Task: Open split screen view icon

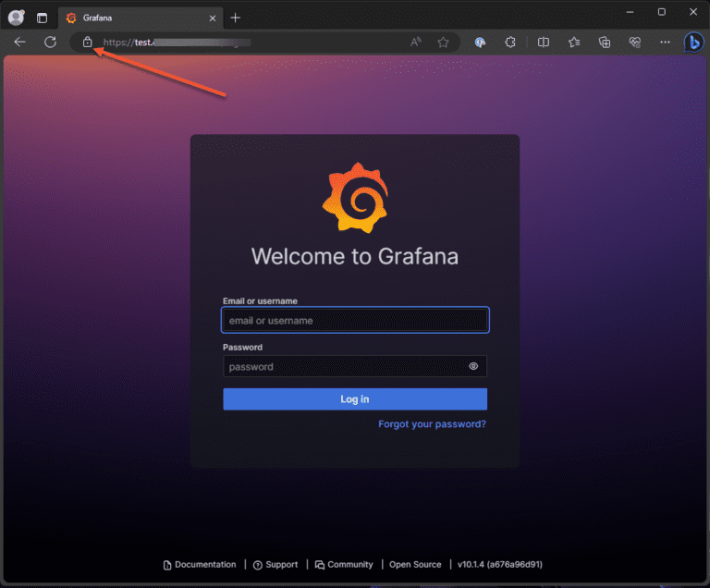Action: tap(544, 43)
